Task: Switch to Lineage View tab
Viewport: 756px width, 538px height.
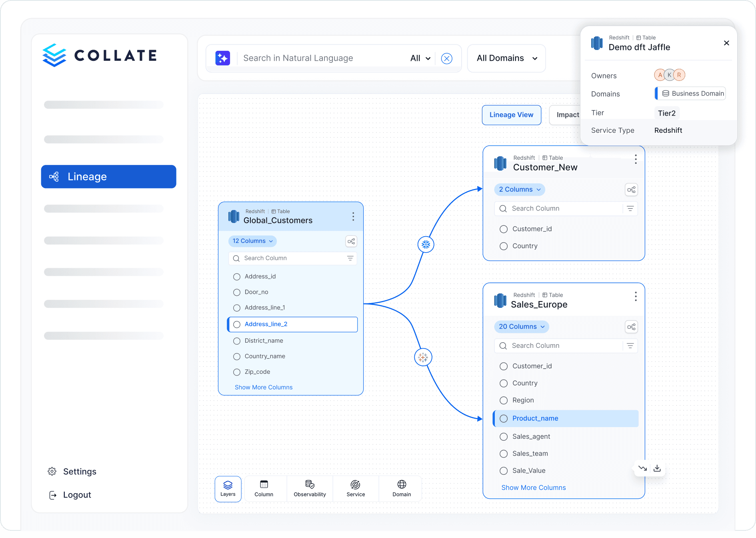Action: point(511,115)
